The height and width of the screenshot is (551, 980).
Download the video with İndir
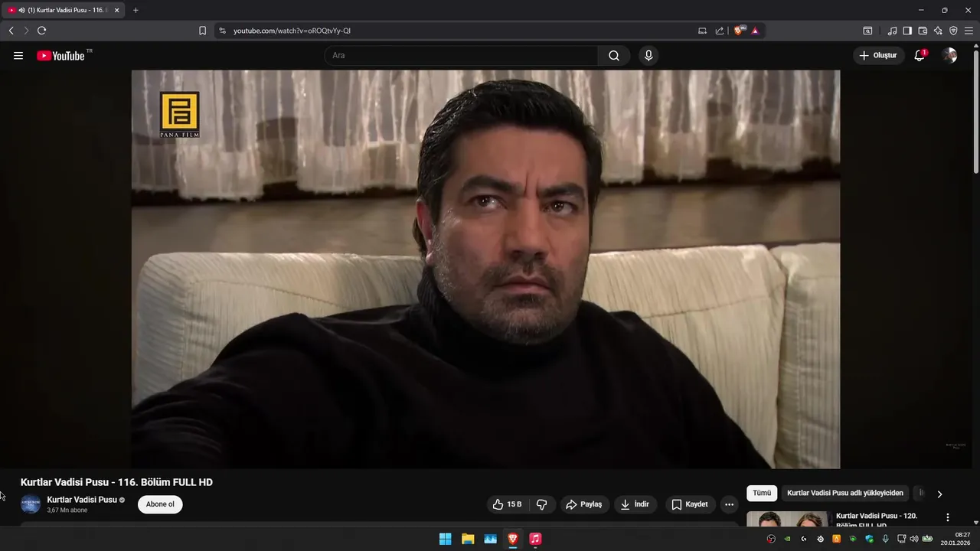coord(635,504)
